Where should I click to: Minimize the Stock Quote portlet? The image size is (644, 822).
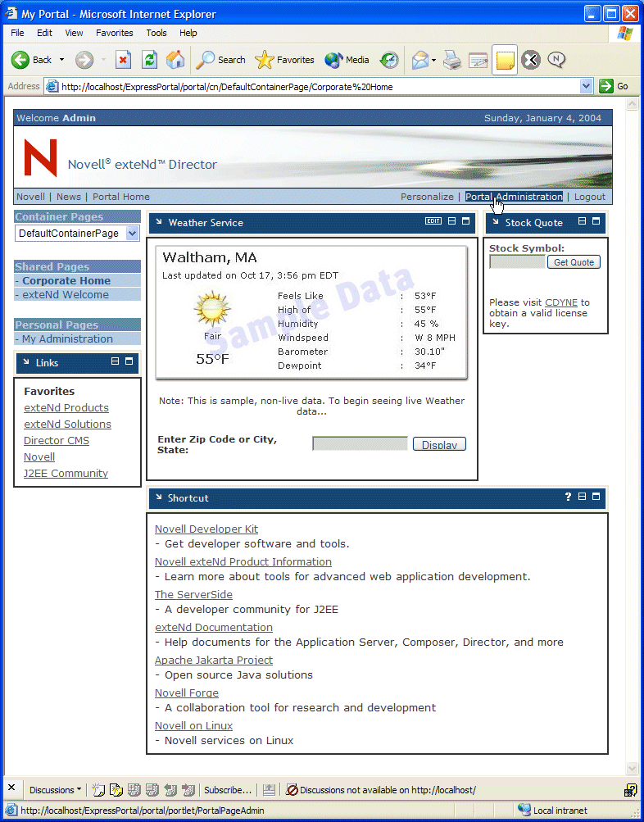582,221
